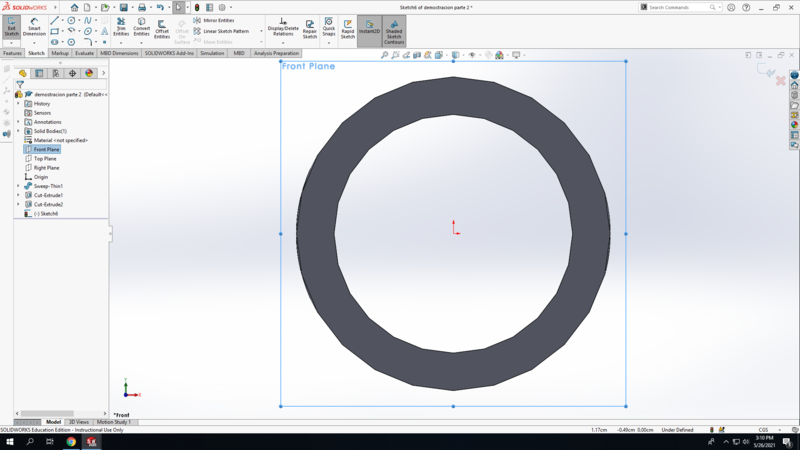This screenshot has height=450, width=800.
Task: Select the Corner Rectangle tool
Action: pyautogui.click(x=55, y=32)
